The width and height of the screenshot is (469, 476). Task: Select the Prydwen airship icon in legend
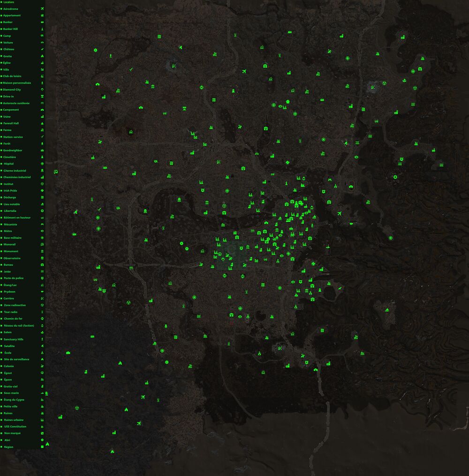pyautogui.click(x=42, y=291)
